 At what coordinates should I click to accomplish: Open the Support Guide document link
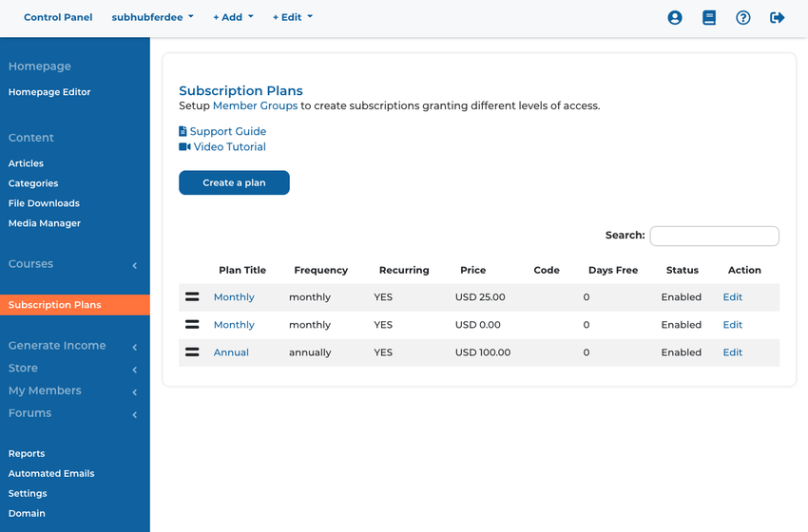pyautogui.click(x=222, y=131)
